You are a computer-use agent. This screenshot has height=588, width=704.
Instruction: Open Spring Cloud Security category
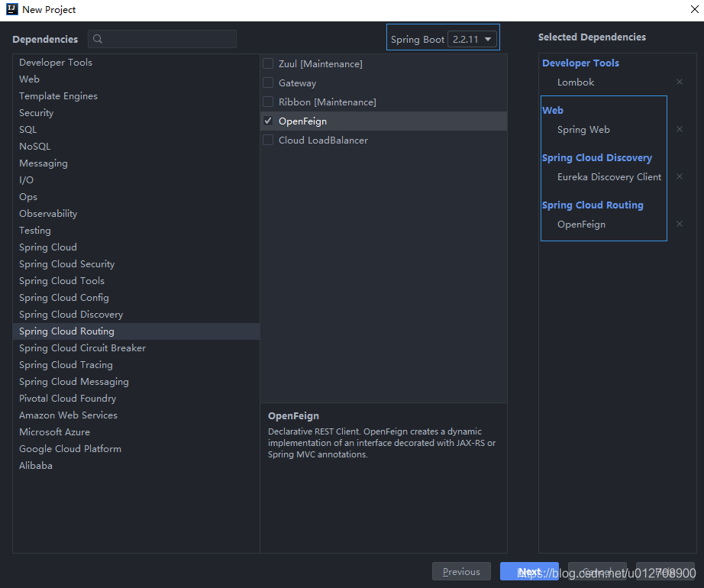136,264
